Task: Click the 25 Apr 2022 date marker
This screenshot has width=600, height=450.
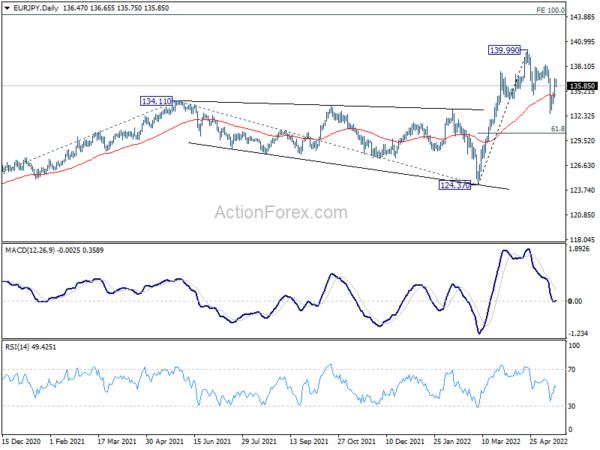Action: pyautogui.click(x=548, y=441)
